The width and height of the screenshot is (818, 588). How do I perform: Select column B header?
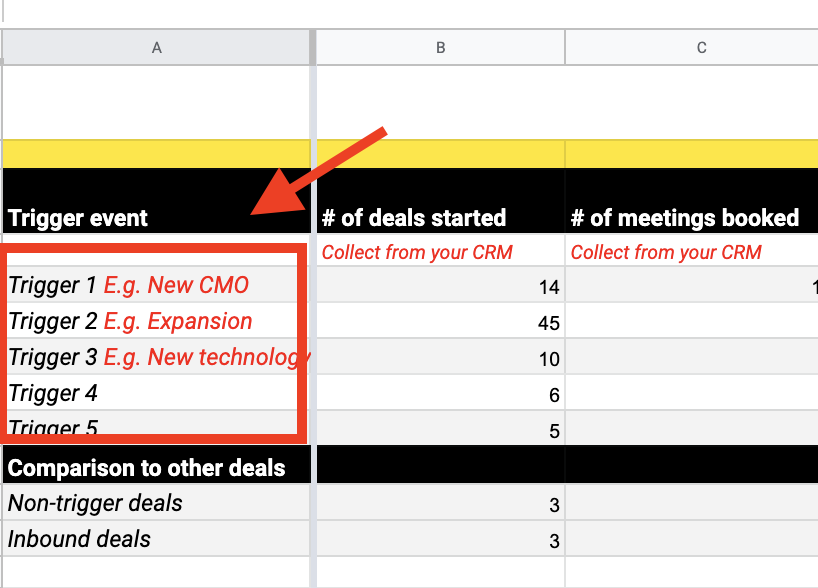pos(440,47)
